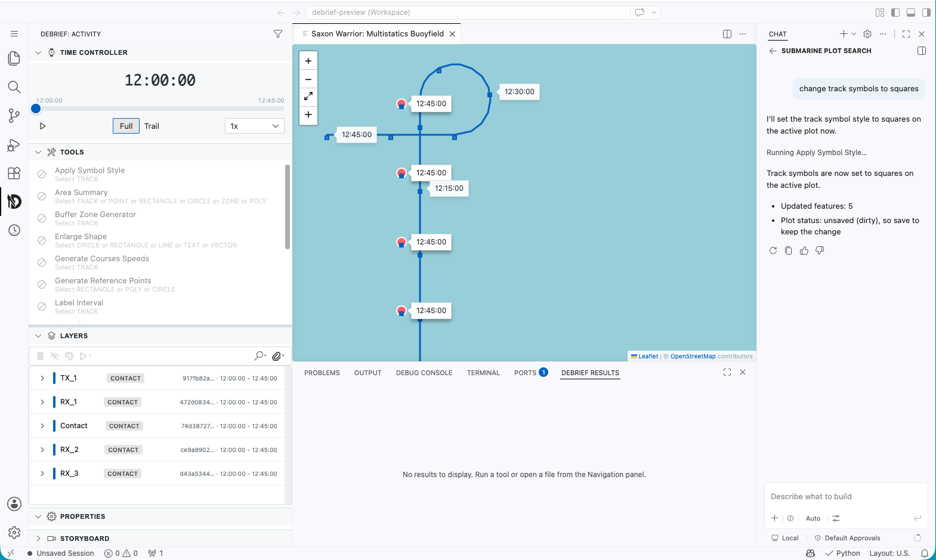936x560 pixels.
Task: Open editor more actions ellipsis
Action: tap(743, 34)
